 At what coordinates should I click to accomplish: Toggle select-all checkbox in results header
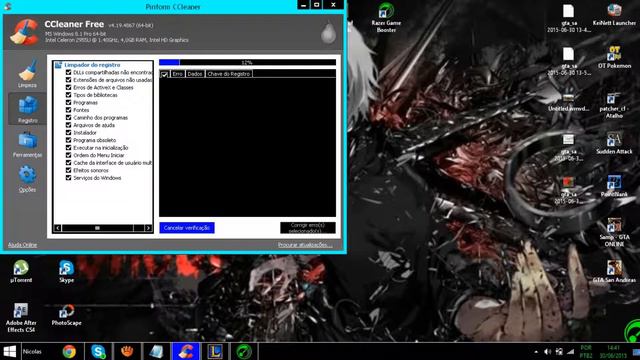pos(164,74)
